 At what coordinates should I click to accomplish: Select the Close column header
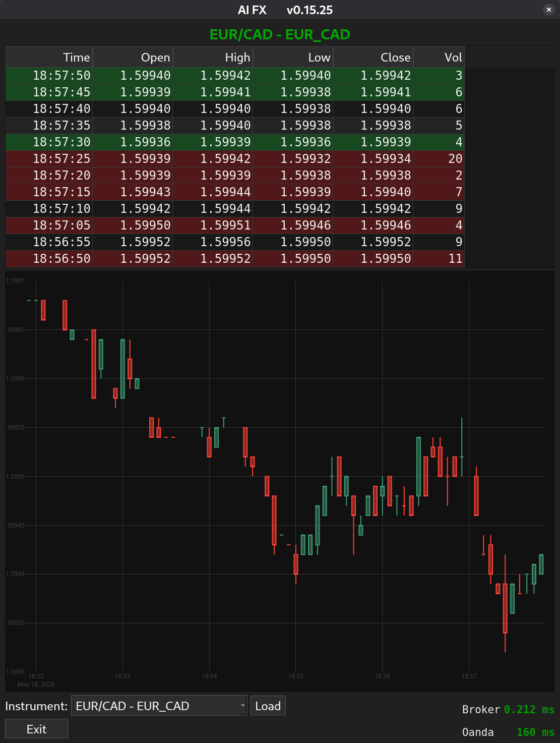point(374,57)
